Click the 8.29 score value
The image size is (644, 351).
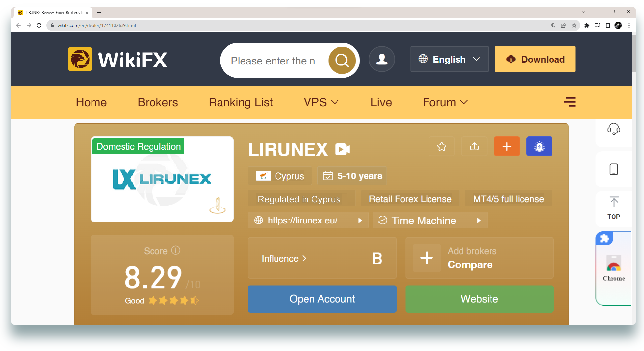click(153, 278)
